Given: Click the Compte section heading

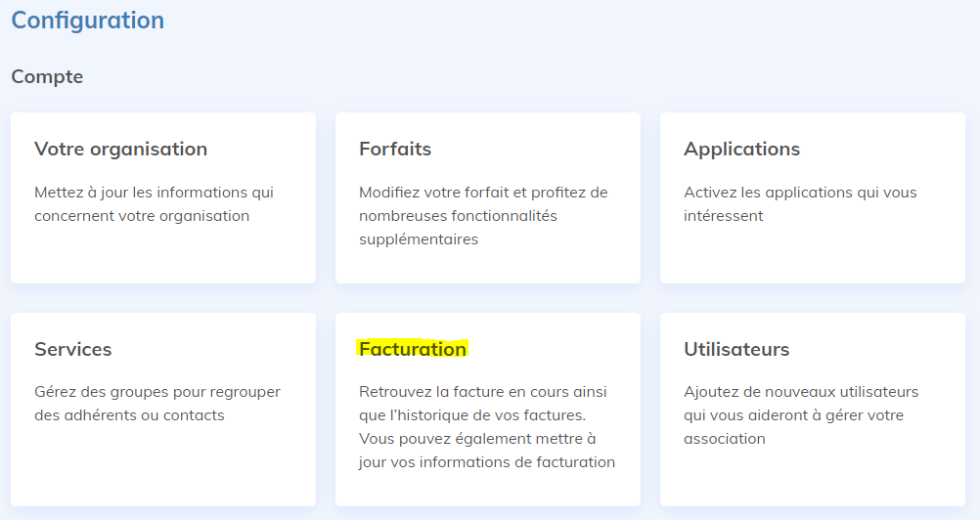Looking at the screenshot, I should tap(47, 76).
